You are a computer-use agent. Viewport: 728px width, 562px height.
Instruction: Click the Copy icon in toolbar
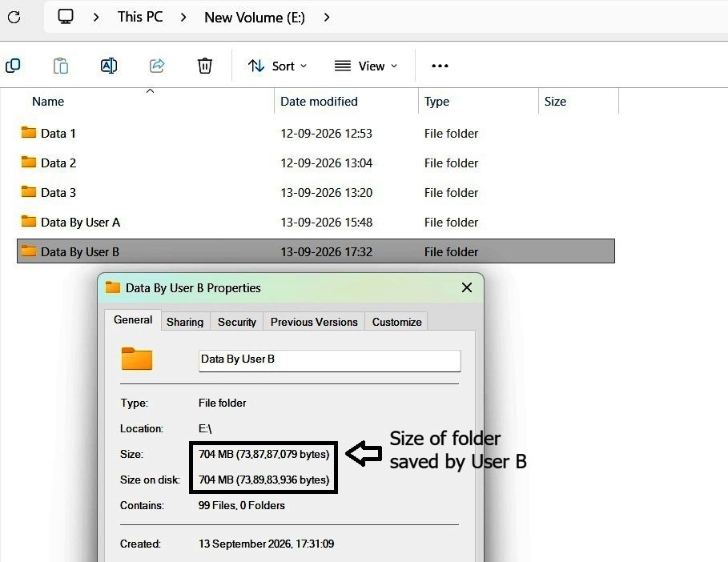pos(13,66)
